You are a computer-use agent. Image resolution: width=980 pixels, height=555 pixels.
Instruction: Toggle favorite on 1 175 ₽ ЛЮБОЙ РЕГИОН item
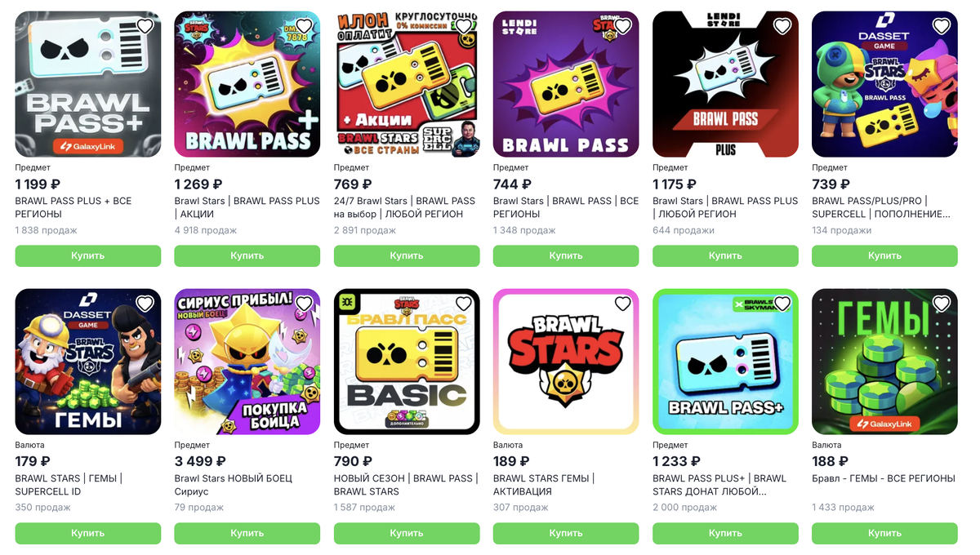[782, 26]
